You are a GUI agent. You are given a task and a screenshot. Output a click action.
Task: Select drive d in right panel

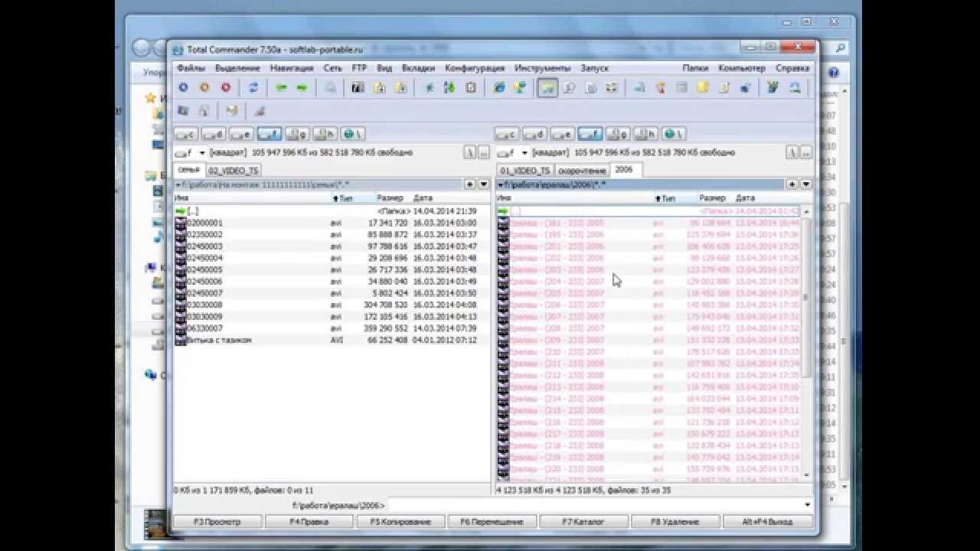(534, 134)
